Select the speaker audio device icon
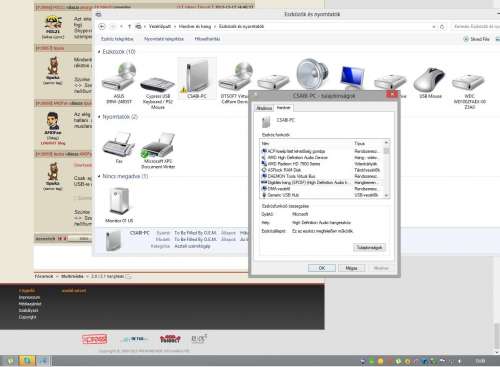The height and width of the screenshot is (367, 500). tap(312, 74)
